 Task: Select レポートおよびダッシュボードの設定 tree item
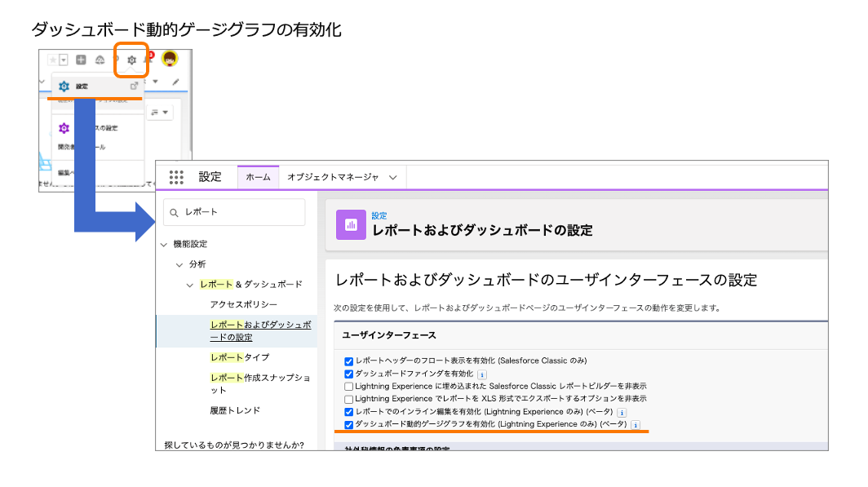(x=260, y=331)
